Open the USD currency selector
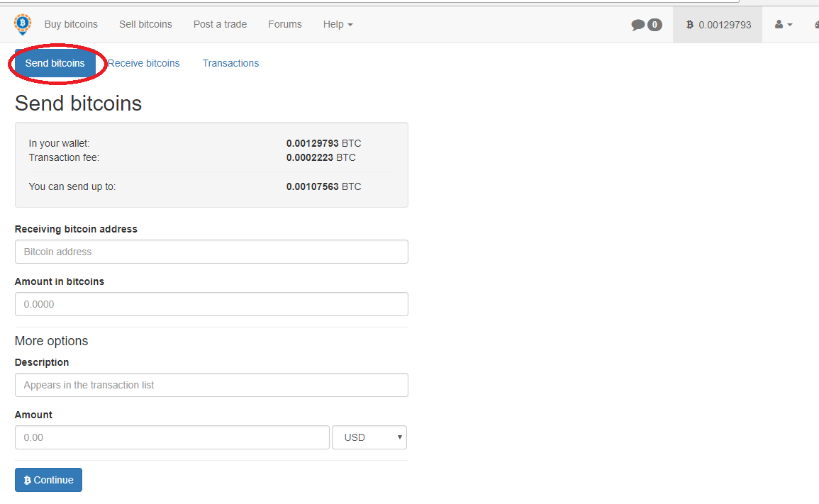The height and width of the screenshot is (504, 819). pyautogui.click(x=369, y=437)
